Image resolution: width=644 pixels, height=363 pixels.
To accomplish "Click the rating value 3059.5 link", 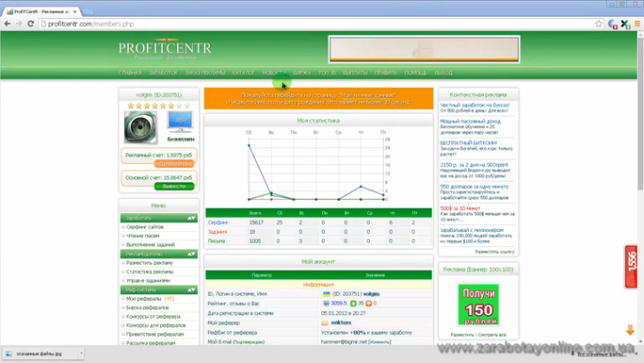I will point(339,304).
